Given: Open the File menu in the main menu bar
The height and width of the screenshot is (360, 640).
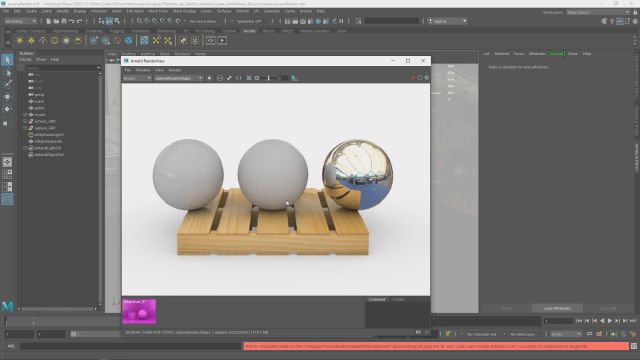Looking at the screenshot, I should point(6,11).
